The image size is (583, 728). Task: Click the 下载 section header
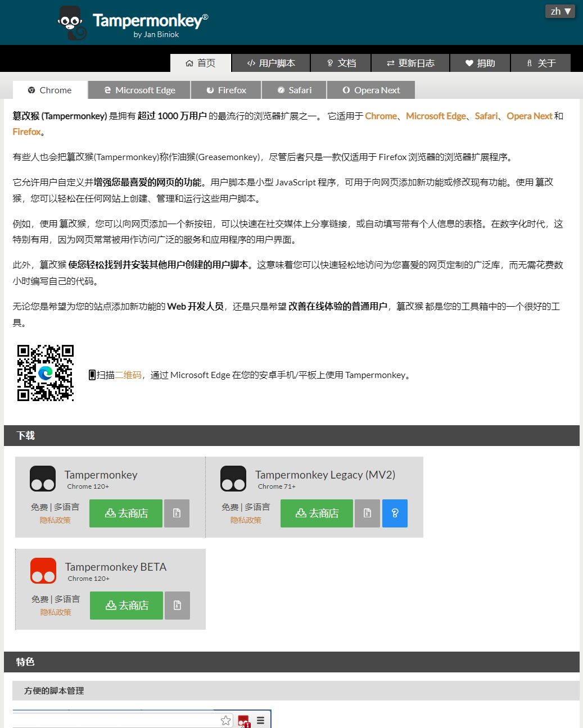pos(292,435)
